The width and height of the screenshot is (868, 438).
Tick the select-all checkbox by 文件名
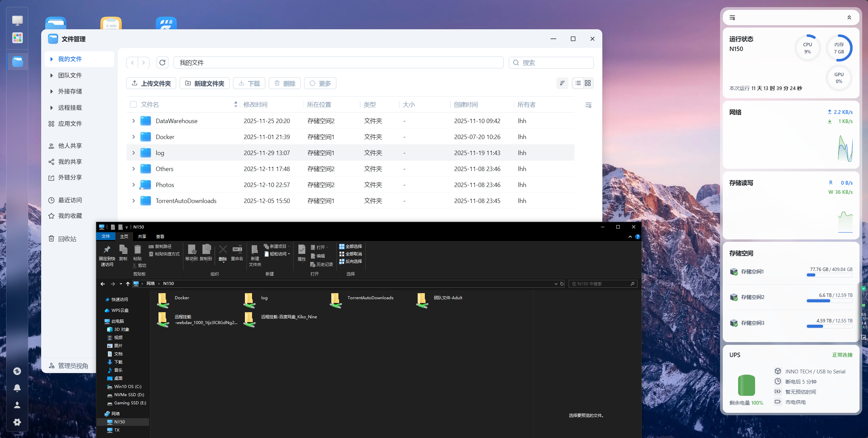pos(133,104)
